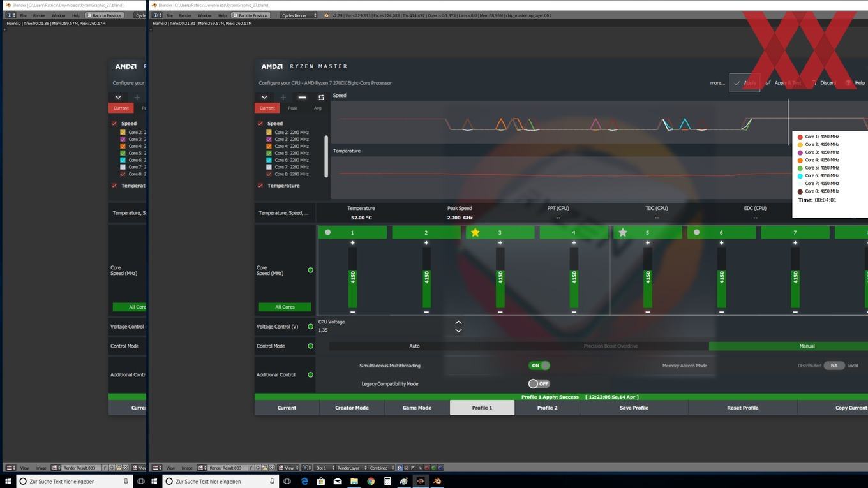Click Reset Profile button
This screenshot has width=868, height=488.
tap(742, 408)
